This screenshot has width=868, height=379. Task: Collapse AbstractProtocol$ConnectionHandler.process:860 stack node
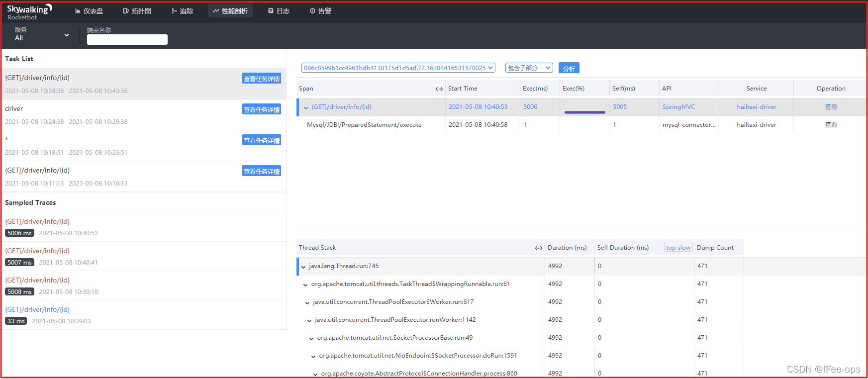pos(315,374)
